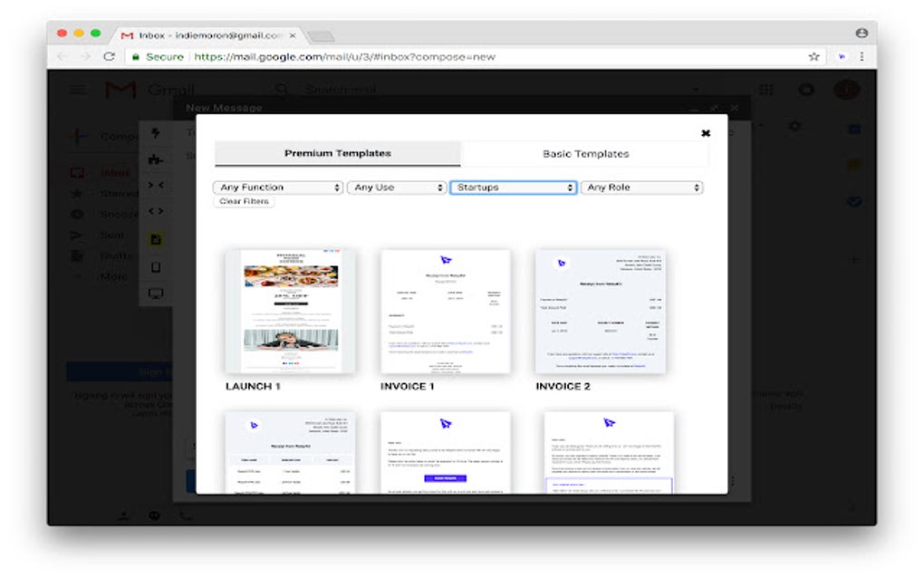924x578 pixels.
Task: Select the Invoice 1 template thumbnail
Action: click(446, 311)
